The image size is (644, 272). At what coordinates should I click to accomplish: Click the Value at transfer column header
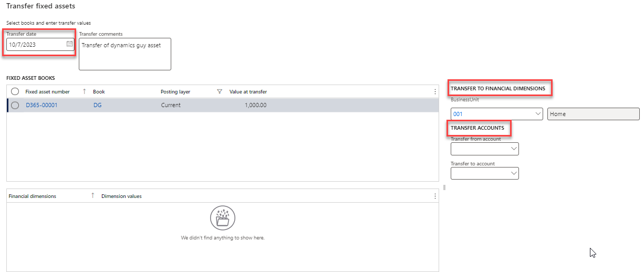[248, 91]
